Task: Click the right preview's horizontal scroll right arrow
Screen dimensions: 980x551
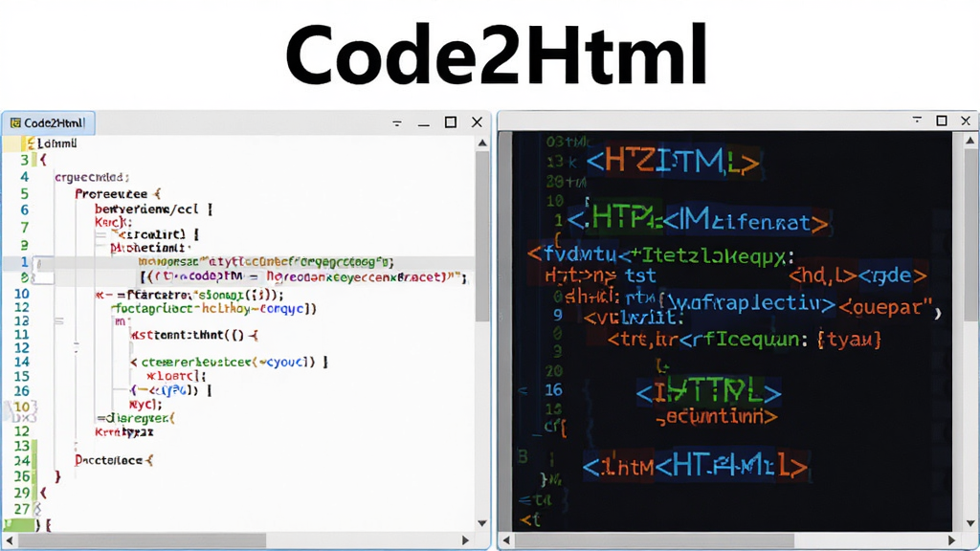Action: click(952, 540)
